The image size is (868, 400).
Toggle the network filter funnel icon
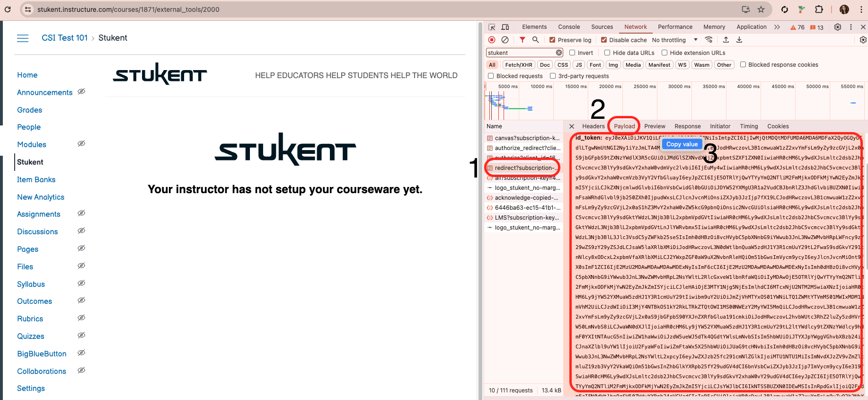[523, 40]
